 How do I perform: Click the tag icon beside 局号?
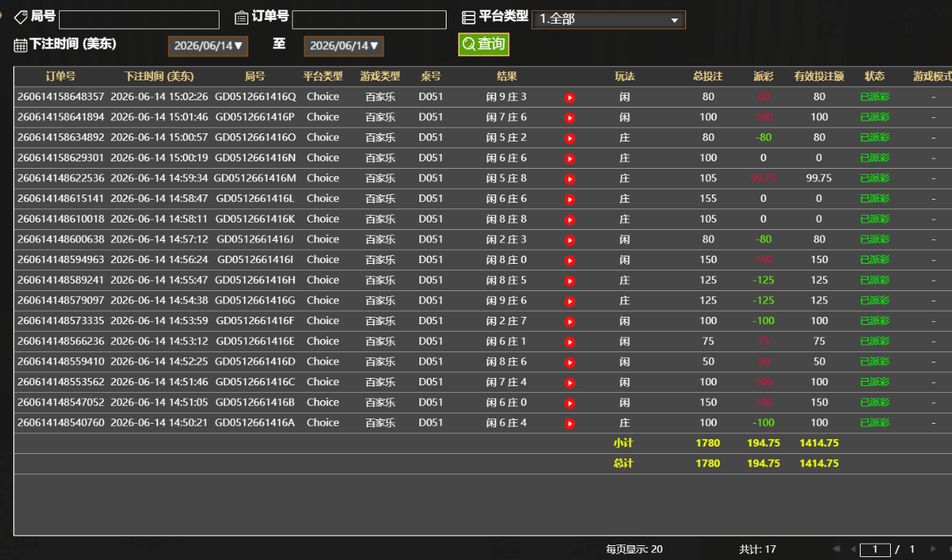pyautogui.click(x=21, y=17)
